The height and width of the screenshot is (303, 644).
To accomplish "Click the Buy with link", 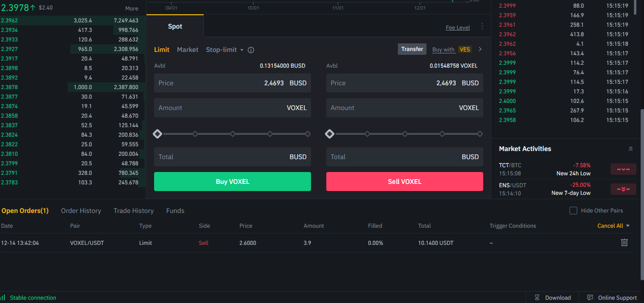I will point(444,50).
